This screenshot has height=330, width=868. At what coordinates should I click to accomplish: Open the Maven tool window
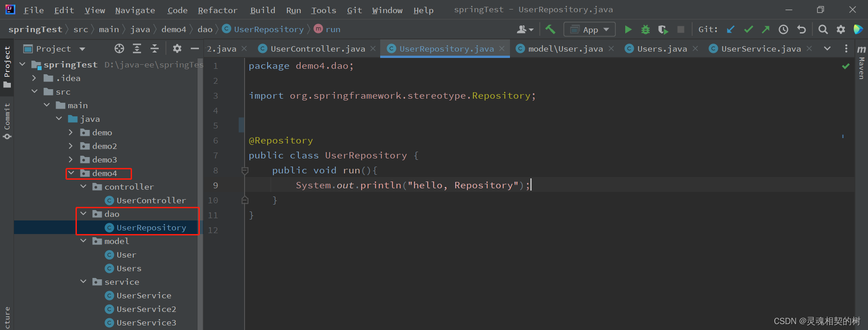[x=862, y=62]
